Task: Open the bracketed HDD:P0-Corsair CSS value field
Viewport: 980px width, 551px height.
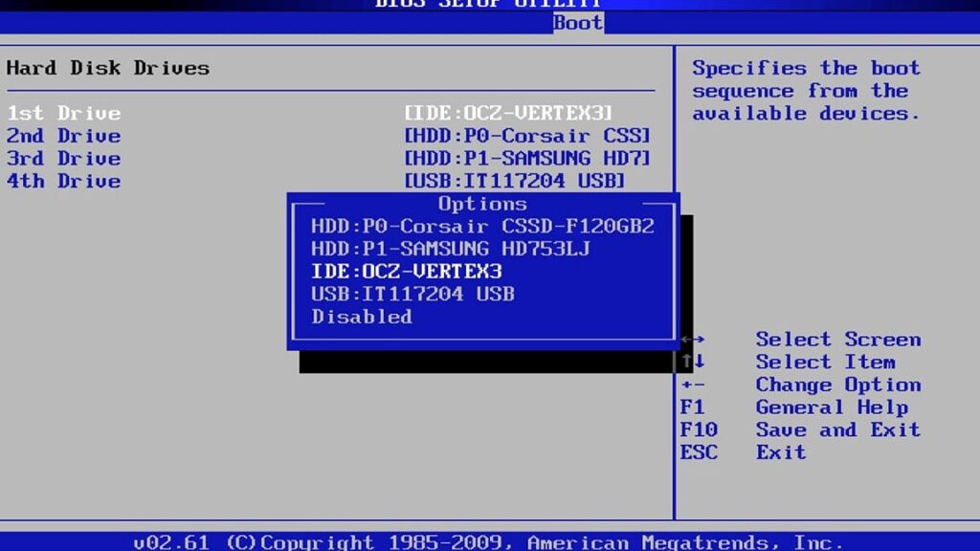Action: [527, 136]
